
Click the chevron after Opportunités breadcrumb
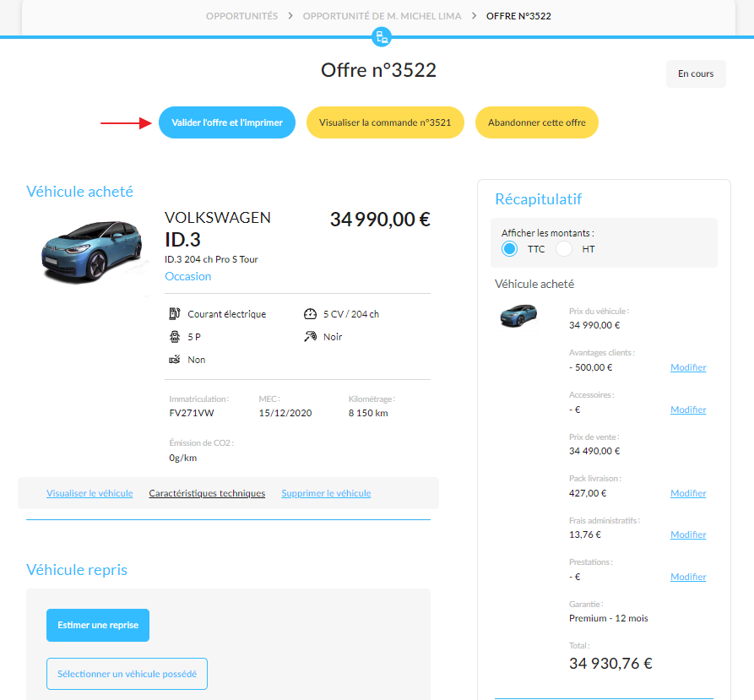coord(290,16)
